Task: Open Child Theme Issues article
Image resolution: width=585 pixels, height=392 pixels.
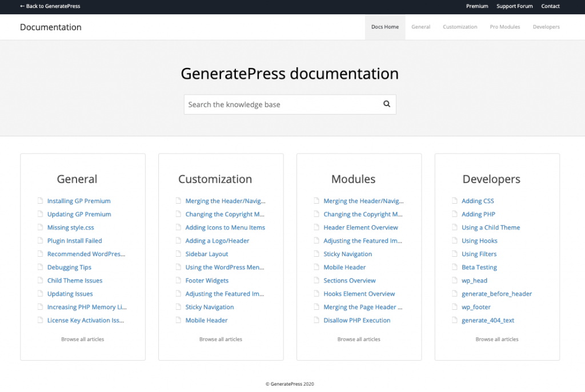Action: pos(75,280)
